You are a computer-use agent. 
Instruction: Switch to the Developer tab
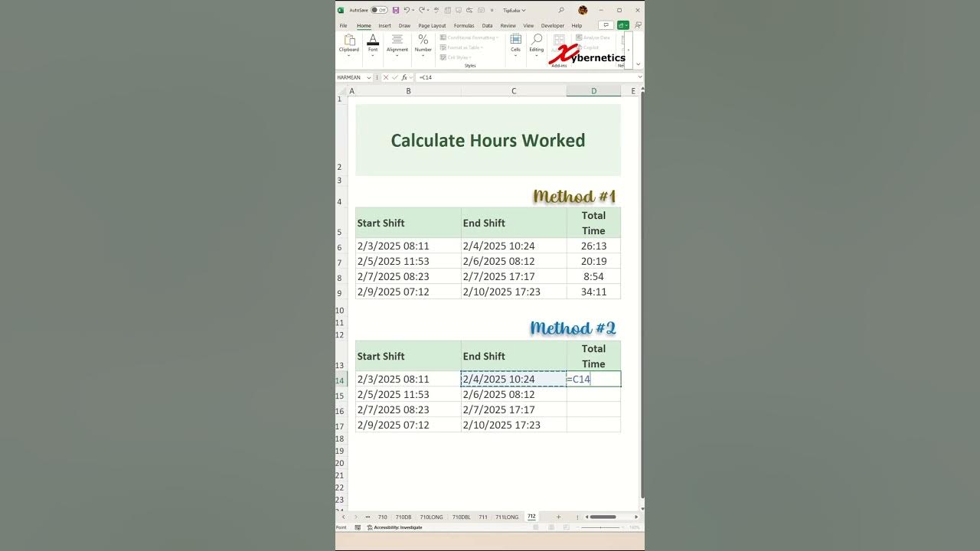click(x=553, y=25)
